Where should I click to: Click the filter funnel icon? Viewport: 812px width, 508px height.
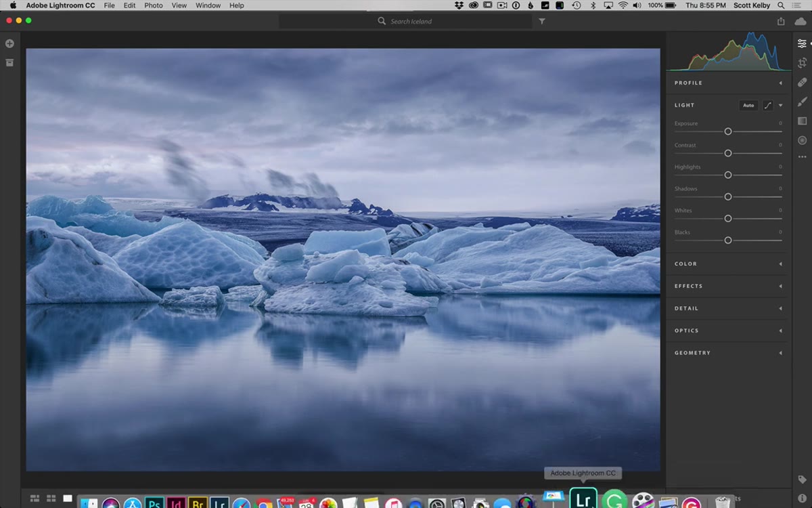coord(542,22)
